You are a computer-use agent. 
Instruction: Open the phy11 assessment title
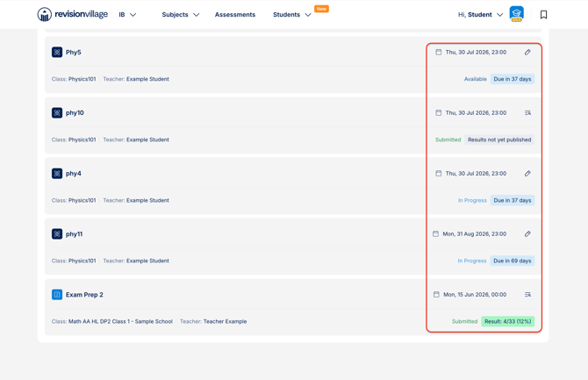75,234
